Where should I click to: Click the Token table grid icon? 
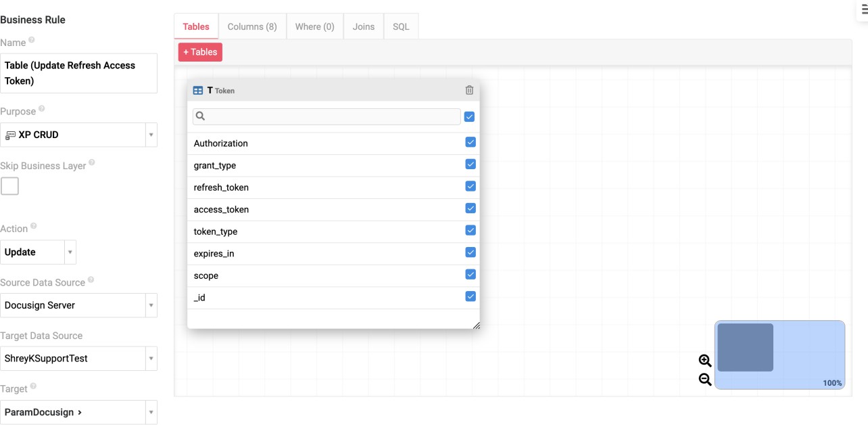coord(198,91)
